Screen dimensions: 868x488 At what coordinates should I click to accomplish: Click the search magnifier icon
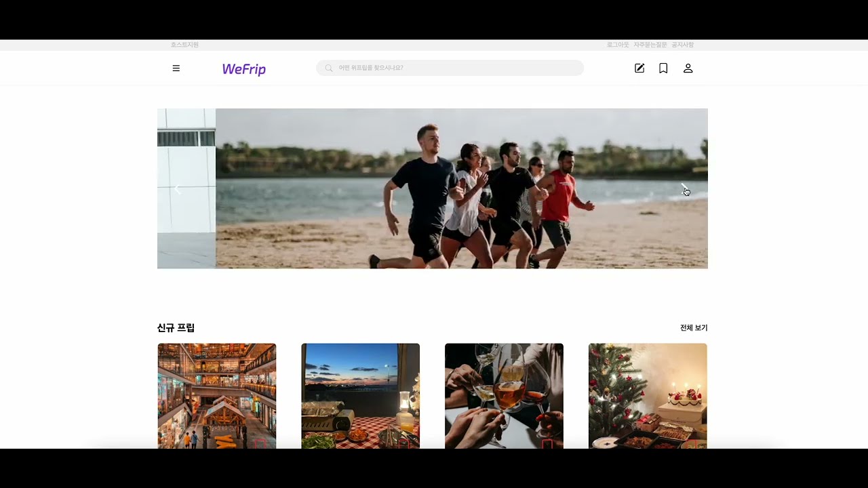click(329, 68)
